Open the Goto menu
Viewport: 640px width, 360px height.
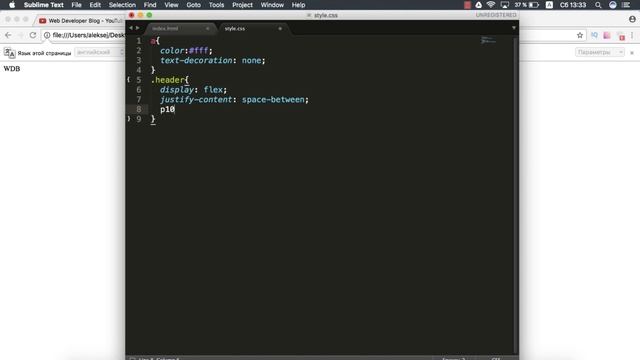(x=193, y=5)
